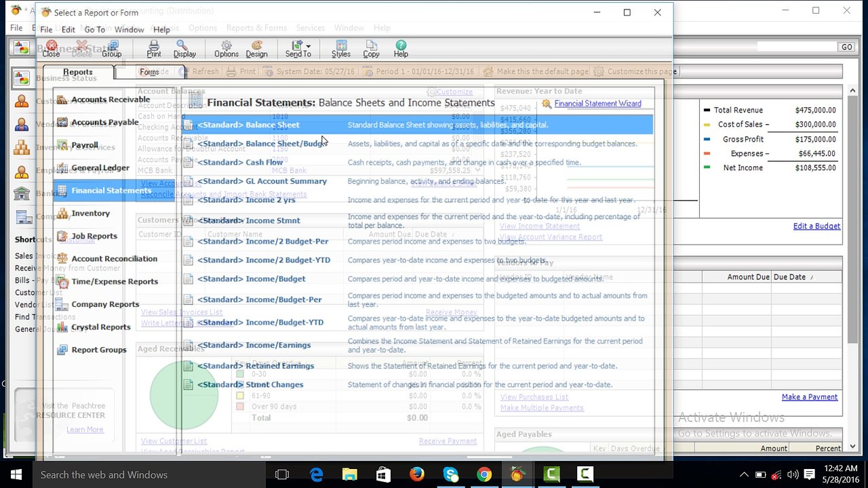868x488 pixels.
Task: Click the icon beside <Standard> Stmnt Changes
Action: (x=188, y=385)
